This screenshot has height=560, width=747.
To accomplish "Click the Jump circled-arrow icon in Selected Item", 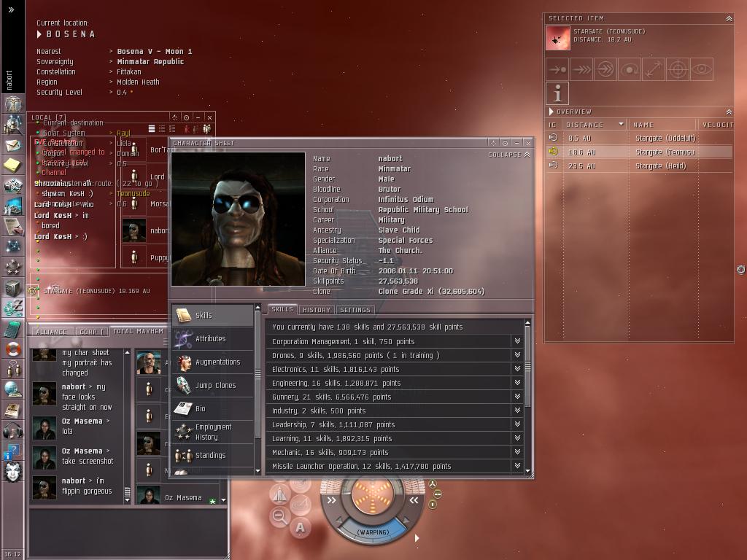I will [x=605, y=69].
